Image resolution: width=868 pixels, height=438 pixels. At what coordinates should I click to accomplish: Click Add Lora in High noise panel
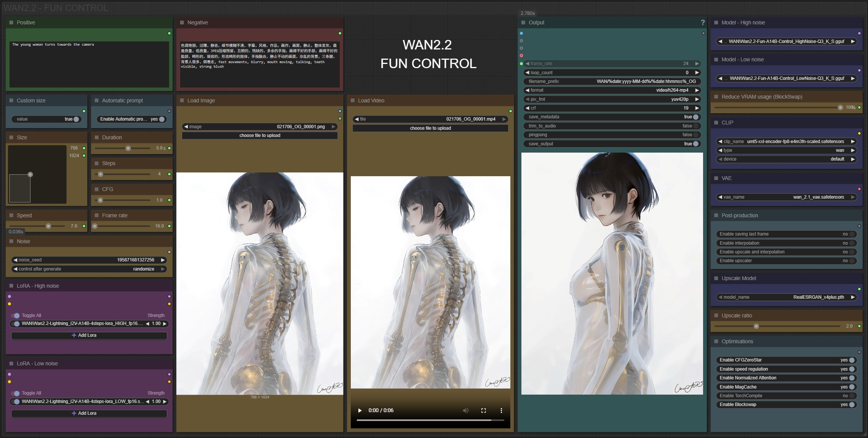[89, 335]
